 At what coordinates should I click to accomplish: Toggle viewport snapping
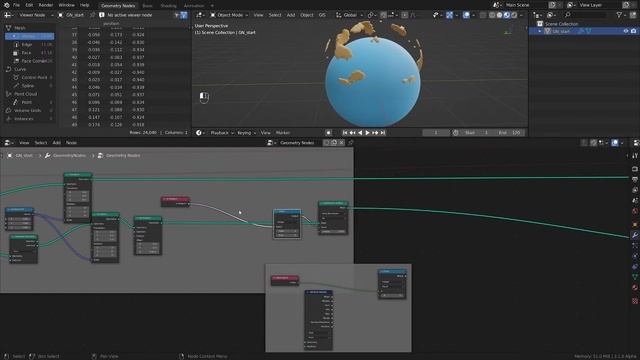point(383,15)
